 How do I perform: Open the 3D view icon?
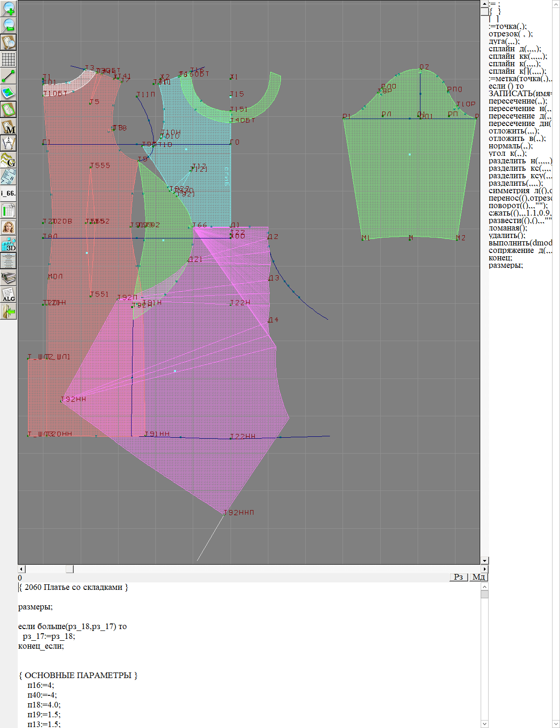[8, 244]
